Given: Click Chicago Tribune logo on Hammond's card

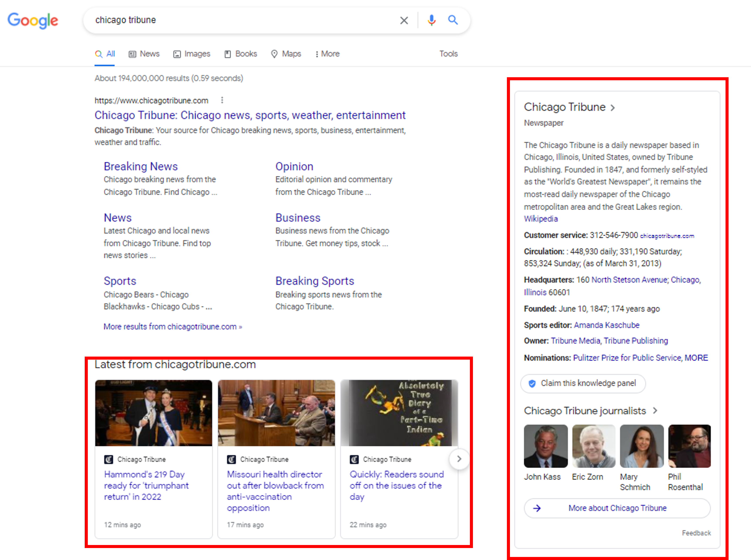Looking at the screenshot, I should click(109, 459).
